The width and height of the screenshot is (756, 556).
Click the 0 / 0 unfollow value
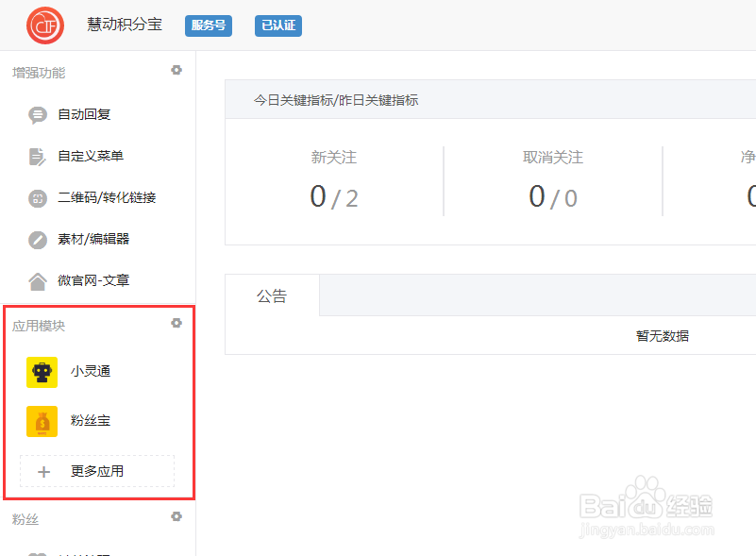553,196
